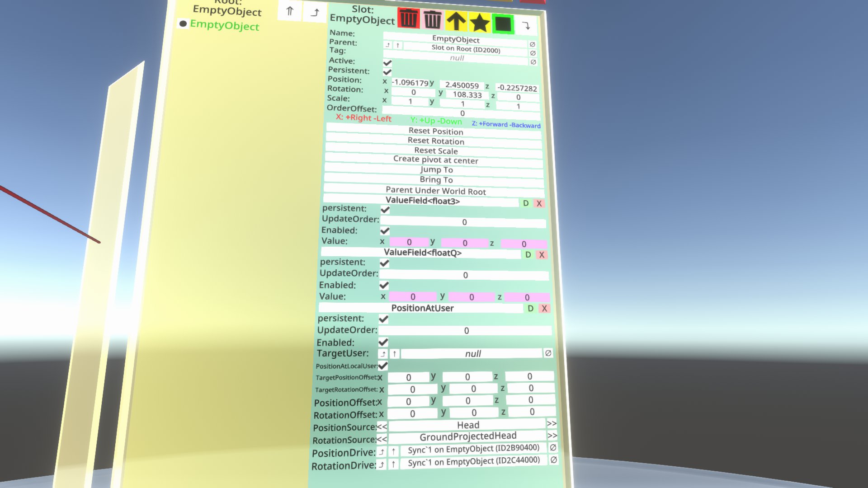Click the >> arrow next to PositionSource Head
The image size is (868, 488).
551,424
